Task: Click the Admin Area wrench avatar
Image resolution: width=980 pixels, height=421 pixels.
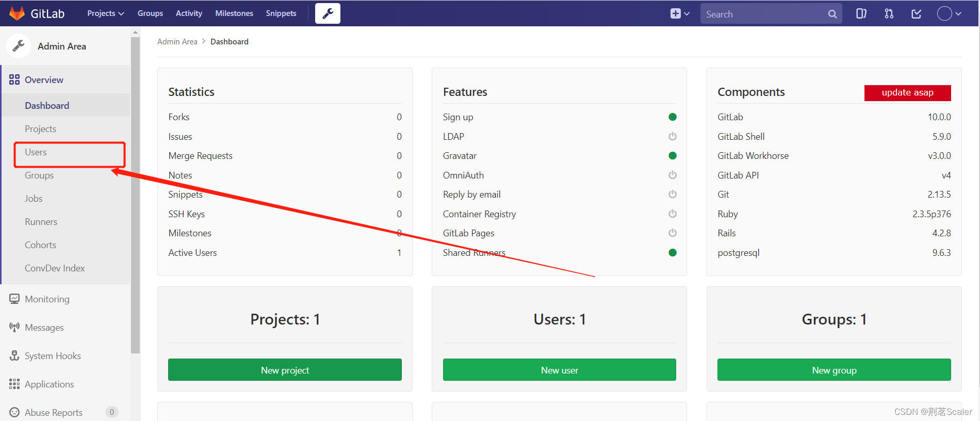Action: tap(19, 46)
